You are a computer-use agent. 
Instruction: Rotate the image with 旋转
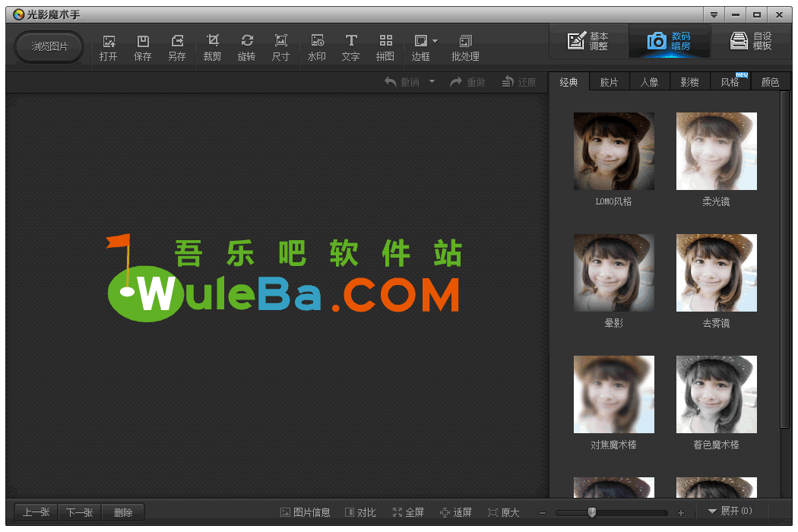(247, 48)
